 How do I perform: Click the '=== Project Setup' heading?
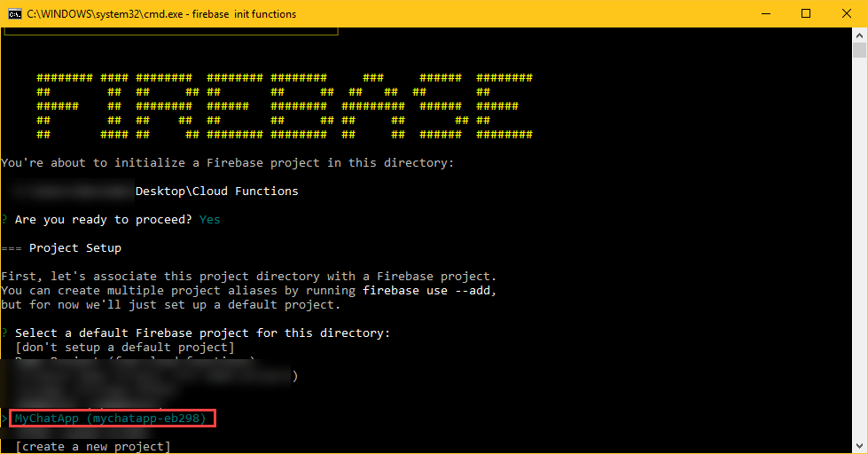coord(61,247)
